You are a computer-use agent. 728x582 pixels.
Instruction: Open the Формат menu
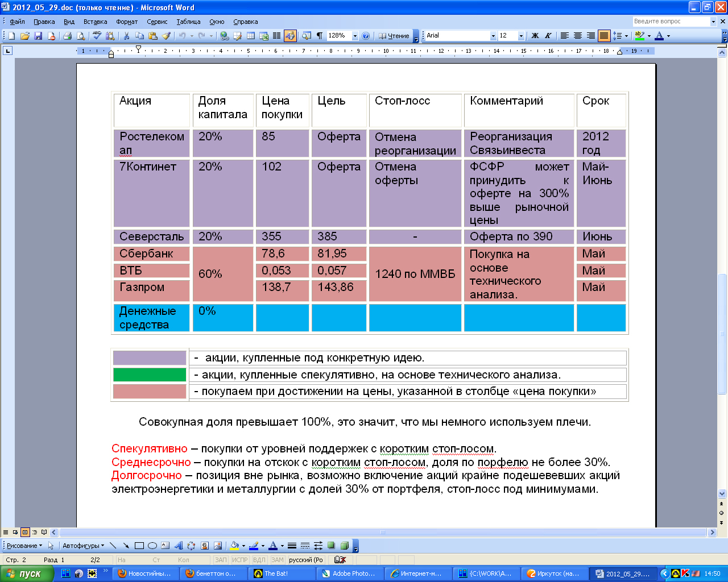click(127, 22)
